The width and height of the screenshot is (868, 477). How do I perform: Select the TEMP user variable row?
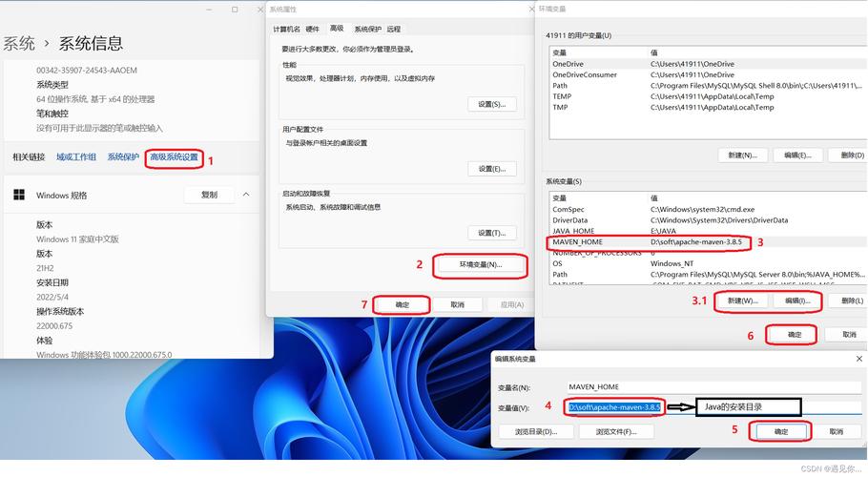[x=708, y=96]
